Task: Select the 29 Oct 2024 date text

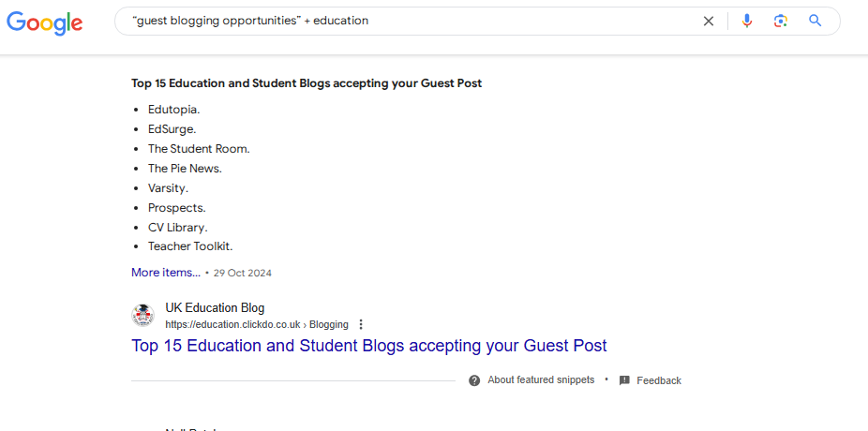Action: click(243, 274)
